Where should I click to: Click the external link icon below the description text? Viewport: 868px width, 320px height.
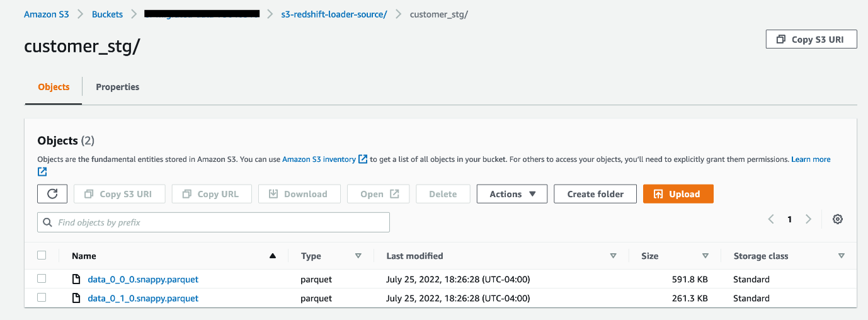42,171
